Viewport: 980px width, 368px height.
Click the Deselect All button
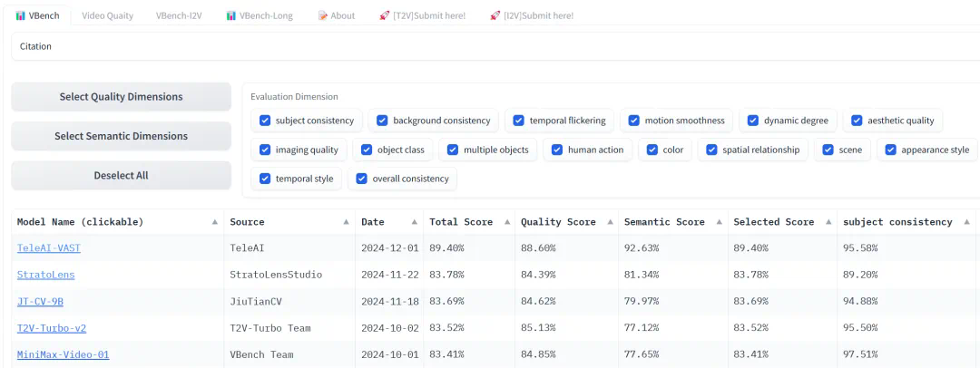click(121, 175)
